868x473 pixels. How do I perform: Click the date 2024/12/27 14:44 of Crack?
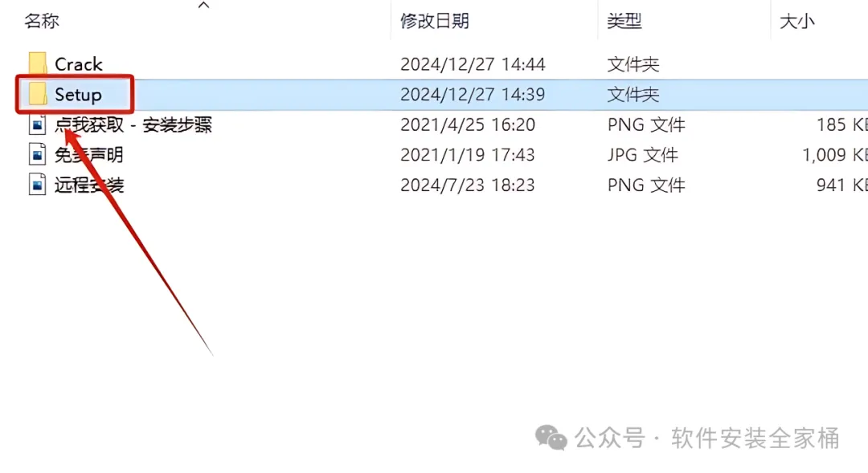[473, 64]
